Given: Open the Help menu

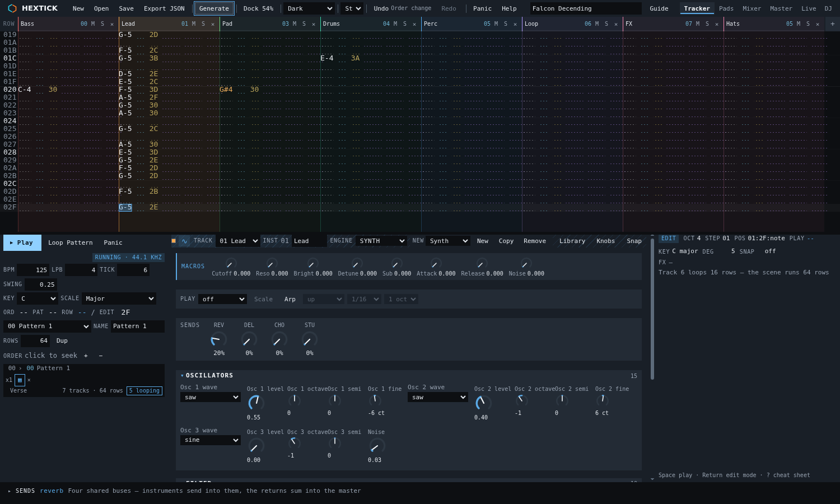Looking at the screenshot, I should click(x=509, y=8).
